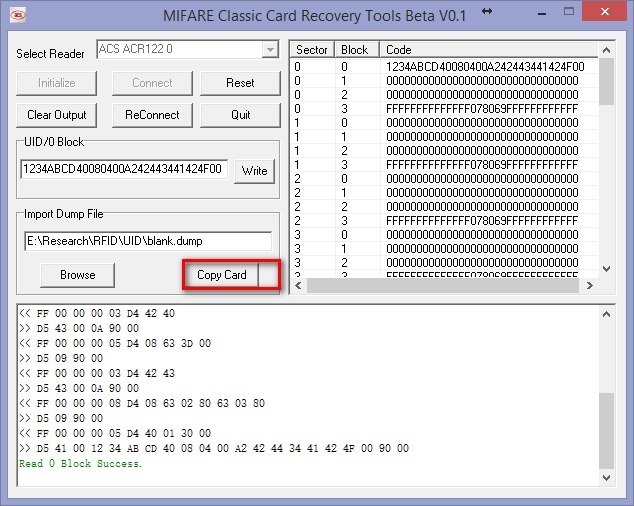
Task: Open the Select Reader dropdown
Action: (270, 50)
